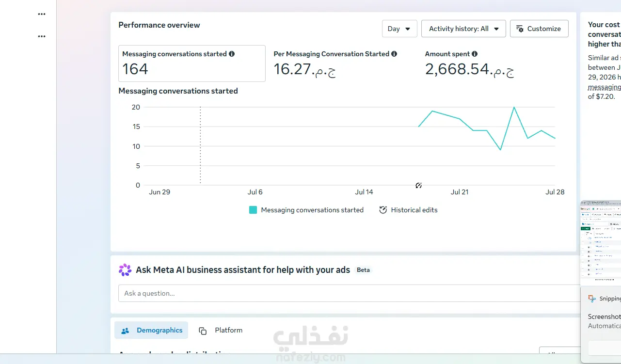Click the Jul 14 axis label

coord(364,192)
